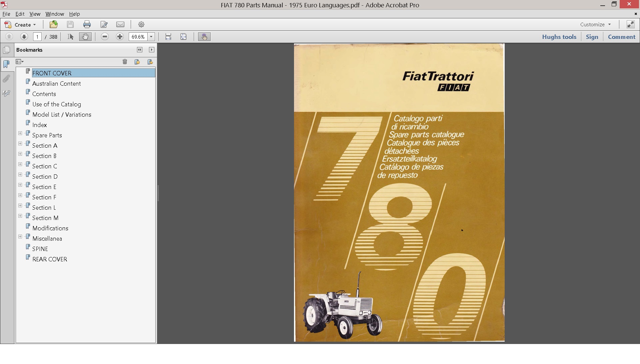Open the bookmarks options menu dropdown
640x364 pixels.
point(20,62)
